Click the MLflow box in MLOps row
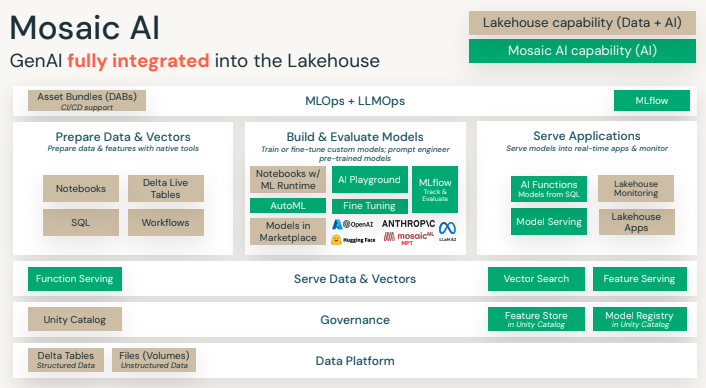Image resolution: width=706 pixels, height=388 pixels. point(652,100)
